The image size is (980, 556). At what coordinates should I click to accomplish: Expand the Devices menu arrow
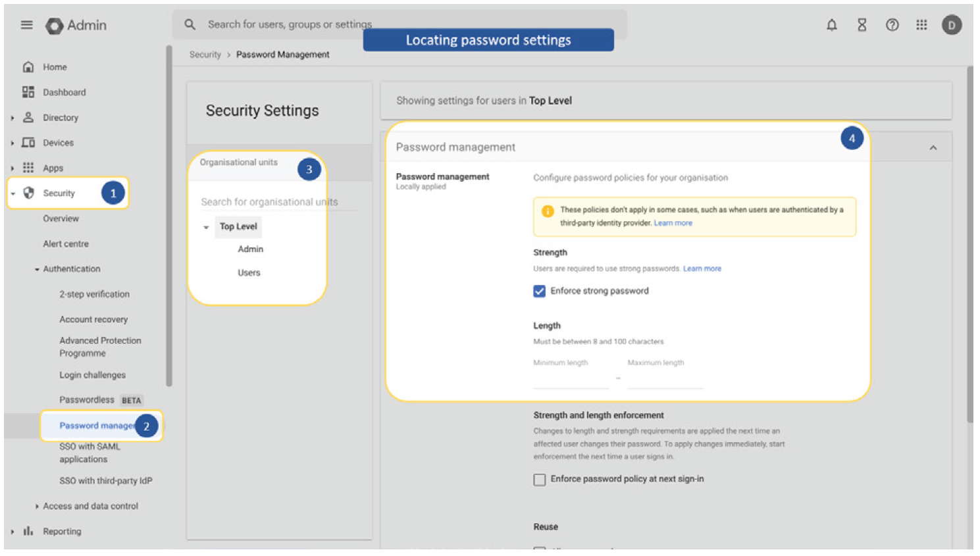pos(13,143)
